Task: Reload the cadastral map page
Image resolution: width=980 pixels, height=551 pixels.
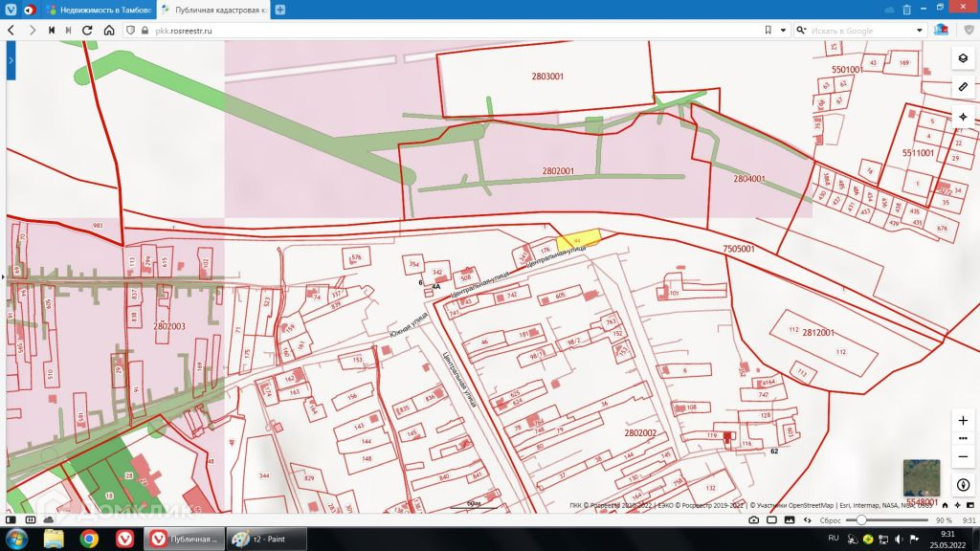Action: (87, 30)
